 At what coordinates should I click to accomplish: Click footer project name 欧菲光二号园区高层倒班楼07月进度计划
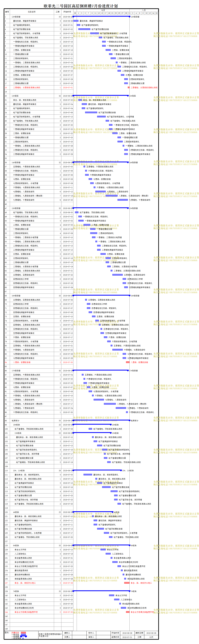[x=50, y=635]
